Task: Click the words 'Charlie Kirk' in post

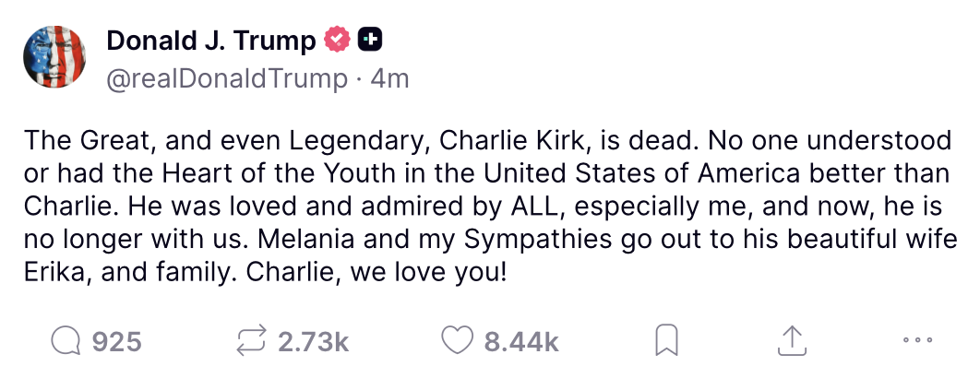Action: [x=512, y=142]
